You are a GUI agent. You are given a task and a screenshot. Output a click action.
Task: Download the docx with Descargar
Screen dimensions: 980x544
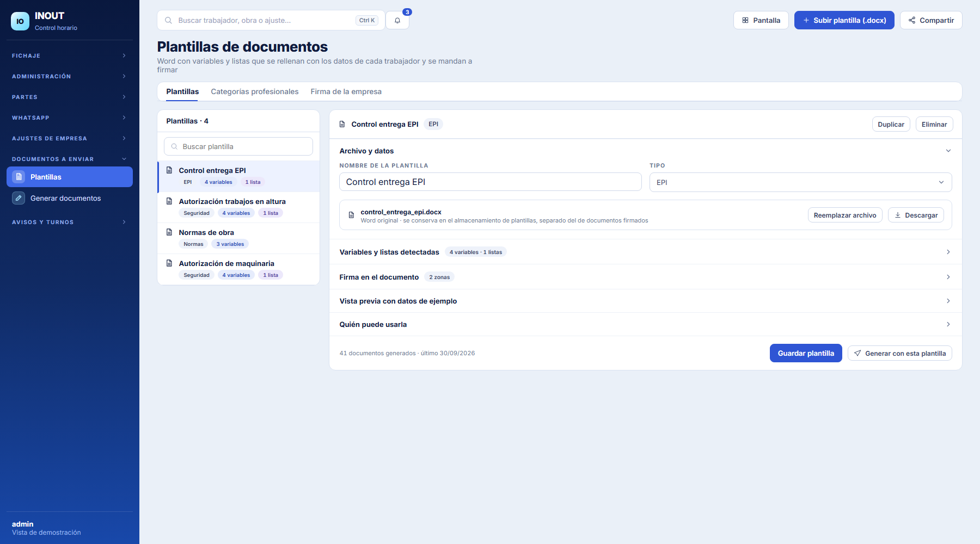(916, 215)
